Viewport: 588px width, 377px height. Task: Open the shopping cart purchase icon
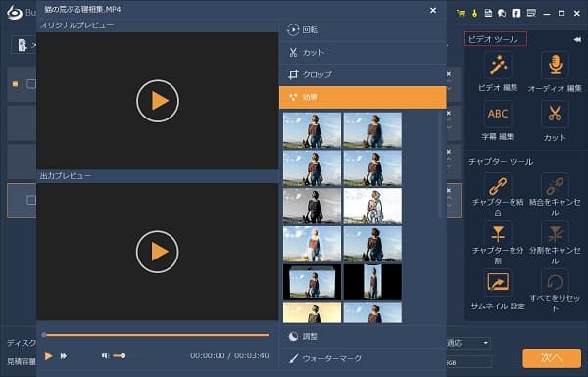tap(461, 13)
